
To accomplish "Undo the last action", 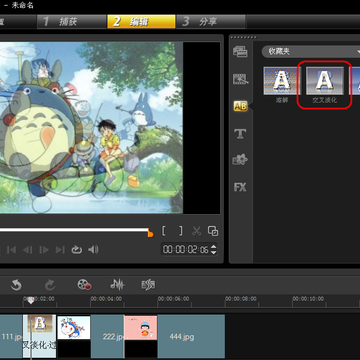I will click(16, 285).
